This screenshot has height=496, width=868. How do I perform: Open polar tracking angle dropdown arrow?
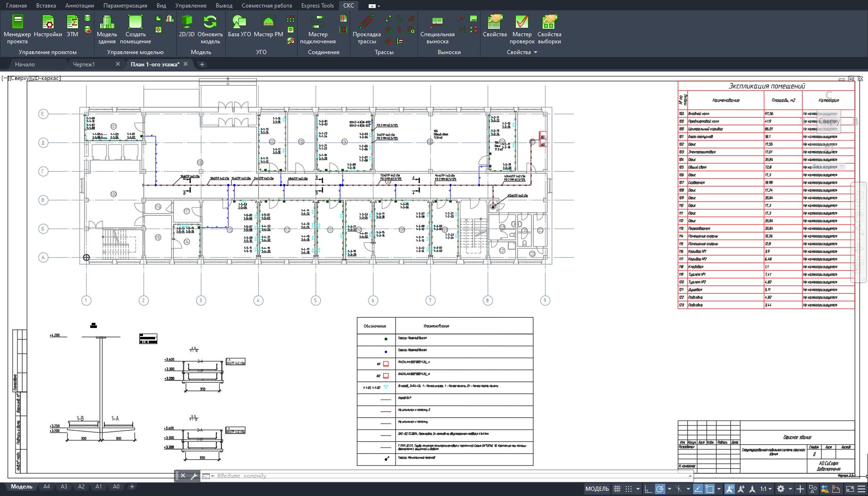(x=670, y=489)
